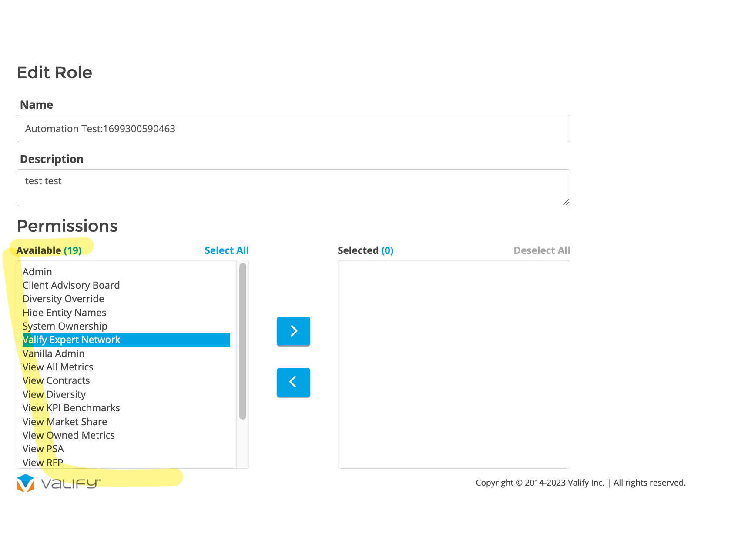
Task: Pick Hide Entity Names permission
Action: coord(64,313)
